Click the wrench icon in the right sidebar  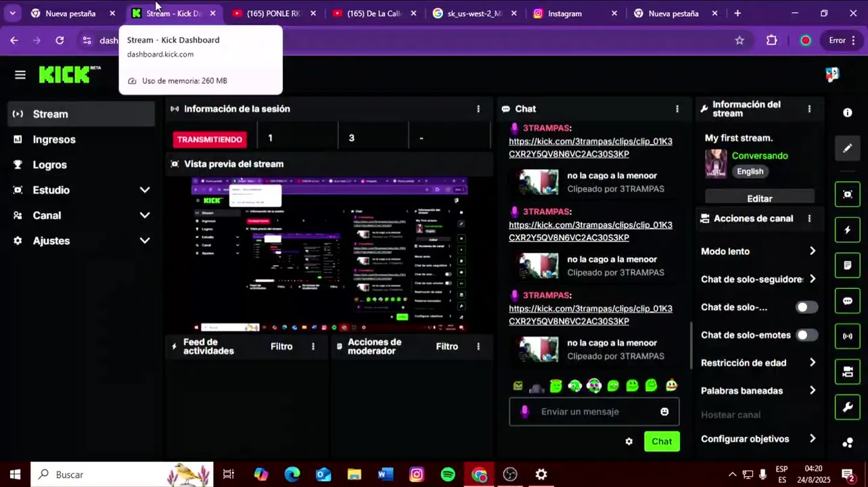click(848, 407)
